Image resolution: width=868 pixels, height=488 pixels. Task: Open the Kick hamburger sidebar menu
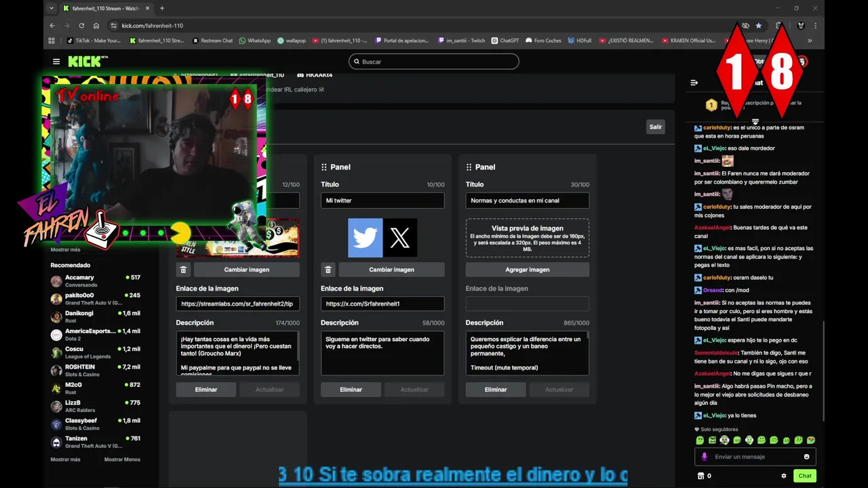pyautogui.click(x=56, y=62)
